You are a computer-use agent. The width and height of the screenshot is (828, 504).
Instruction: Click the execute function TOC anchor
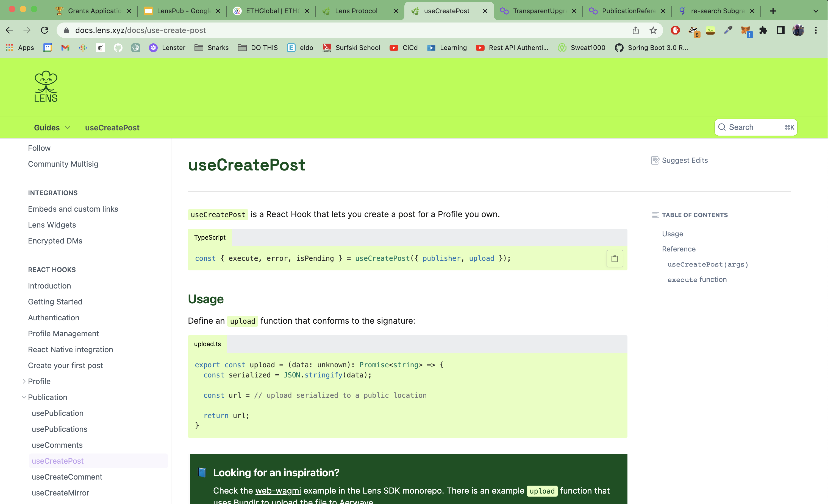[x=697, y=279]
